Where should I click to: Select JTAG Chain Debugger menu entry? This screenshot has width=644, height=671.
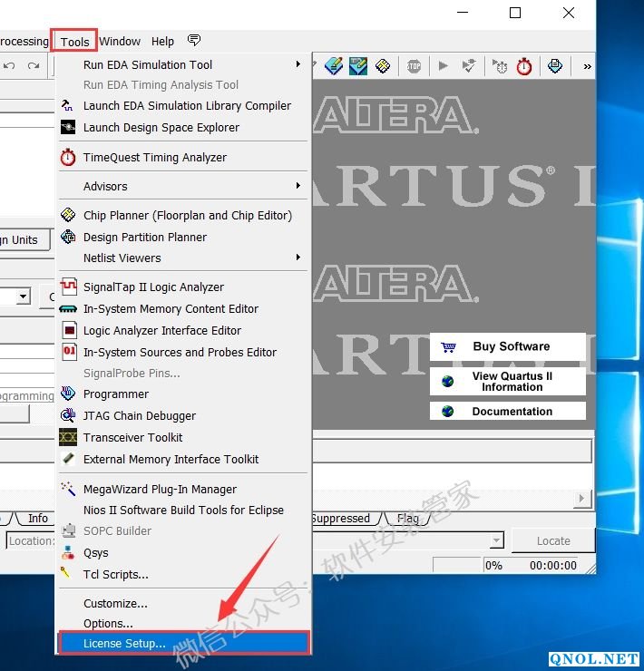[x=139, y=416]
